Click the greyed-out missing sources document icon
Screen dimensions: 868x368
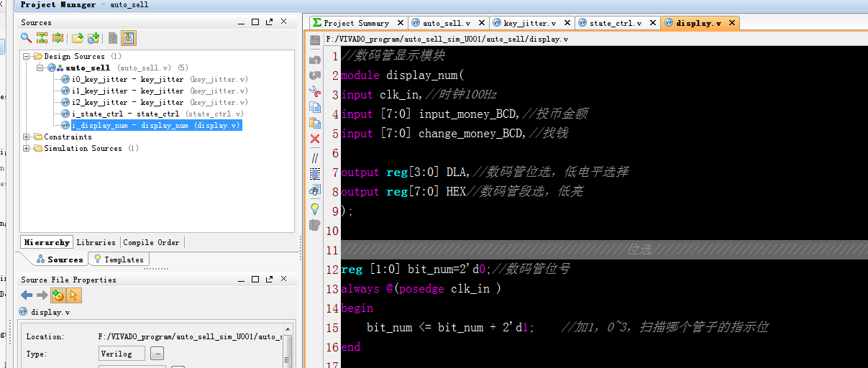(x=113, y=38)
